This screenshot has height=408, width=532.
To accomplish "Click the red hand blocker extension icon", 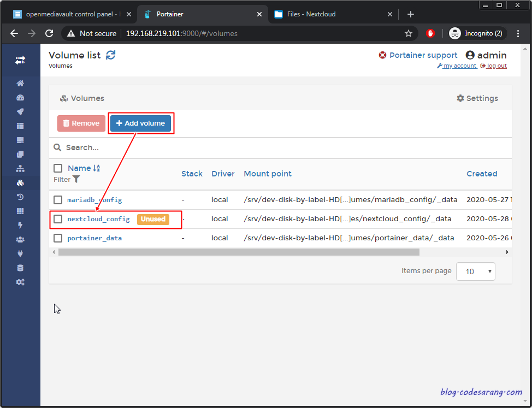I will [x=430, y=33].
